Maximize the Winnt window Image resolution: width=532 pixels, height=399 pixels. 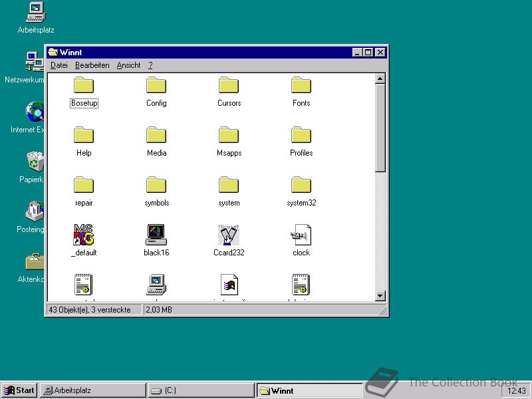click(x=368, y=53)
